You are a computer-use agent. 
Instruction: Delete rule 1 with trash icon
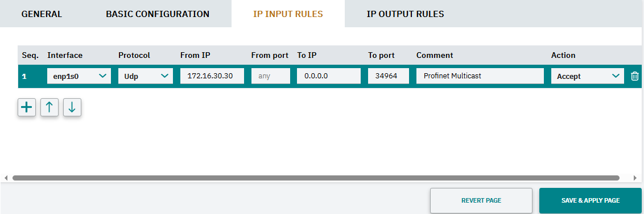coord(634,76)
